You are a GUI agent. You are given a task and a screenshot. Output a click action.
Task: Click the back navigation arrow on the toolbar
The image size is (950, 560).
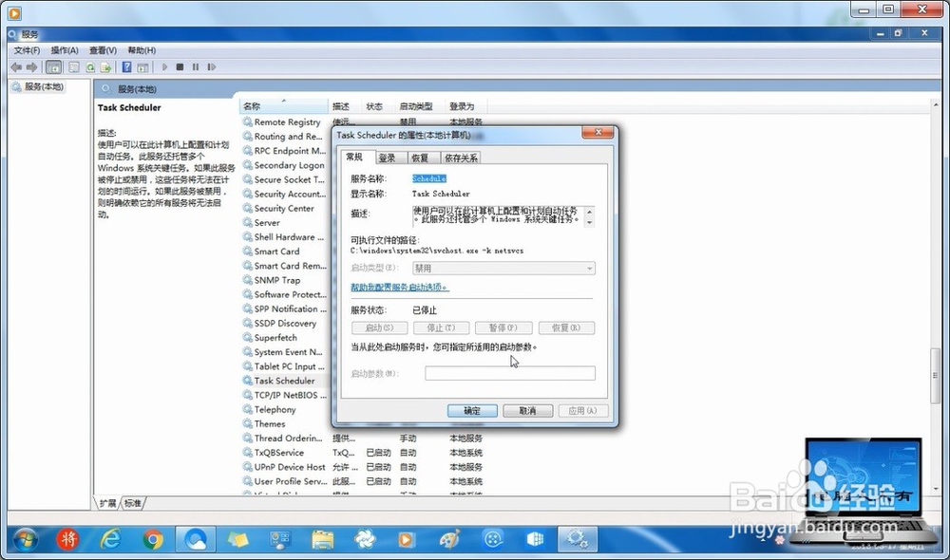coord(15,66)
